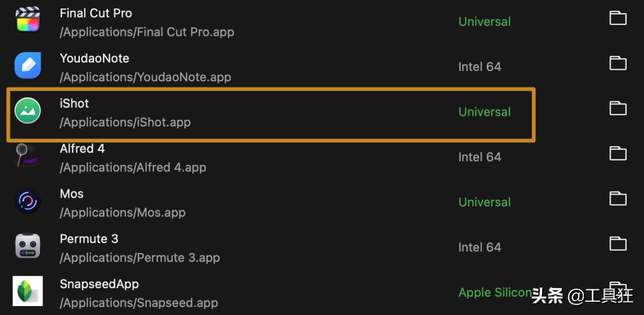The width and height of the screenshot is (644, 315).
Task: Click the Universal label for Mos
Action: click(484, 202)
